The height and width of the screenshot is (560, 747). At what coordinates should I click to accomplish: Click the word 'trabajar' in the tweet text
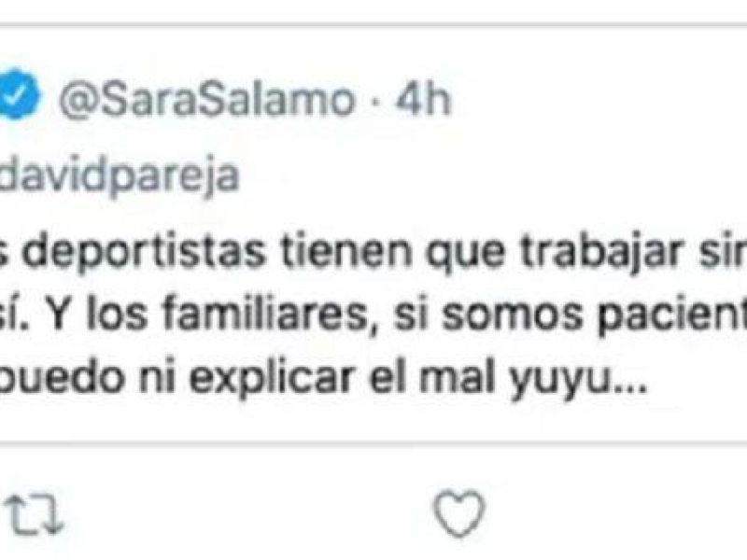600,253
